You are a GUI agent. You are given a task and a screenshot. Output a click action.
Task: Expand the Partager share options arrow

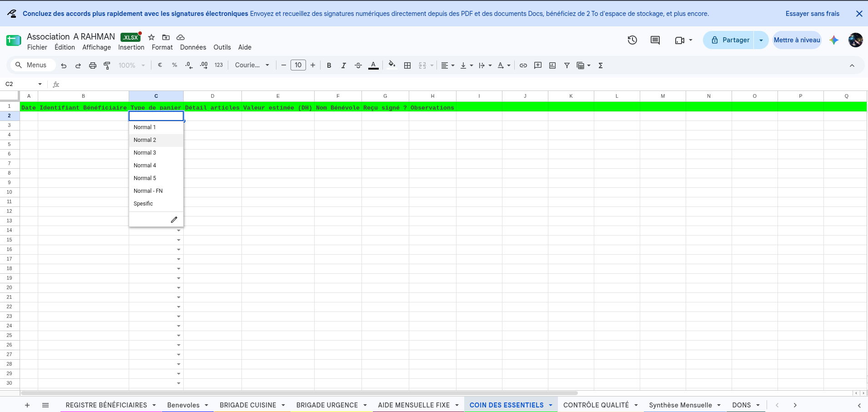pos(761,40)
